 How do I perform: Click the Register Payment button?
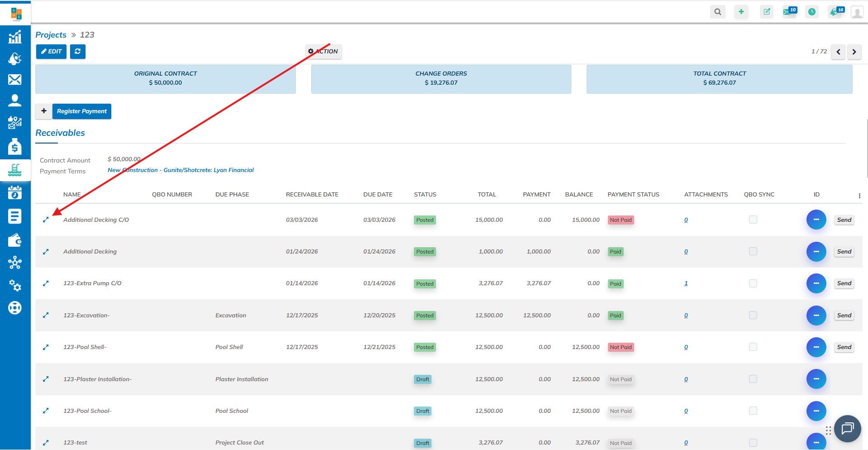tap(82, 111)
